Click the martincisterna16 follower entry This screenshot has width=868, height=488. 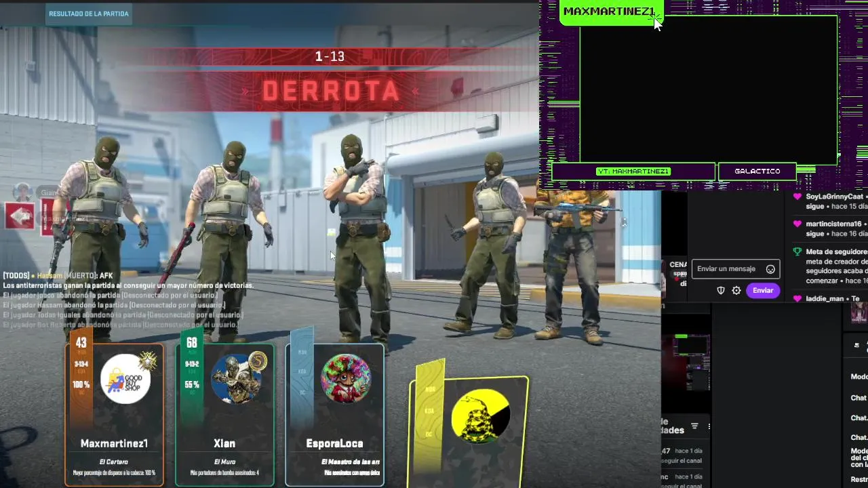(x=830, y=228)
